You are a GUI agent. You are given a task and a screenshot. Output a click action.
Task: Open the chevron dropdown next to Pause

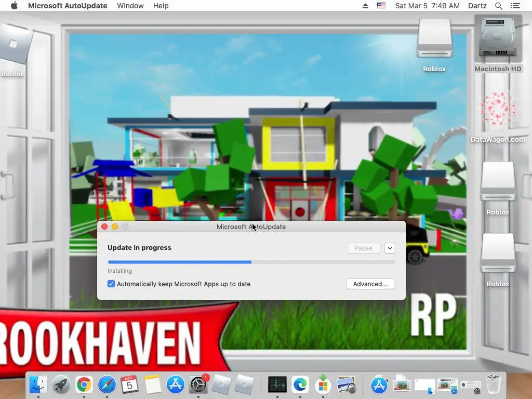point(390,248)
